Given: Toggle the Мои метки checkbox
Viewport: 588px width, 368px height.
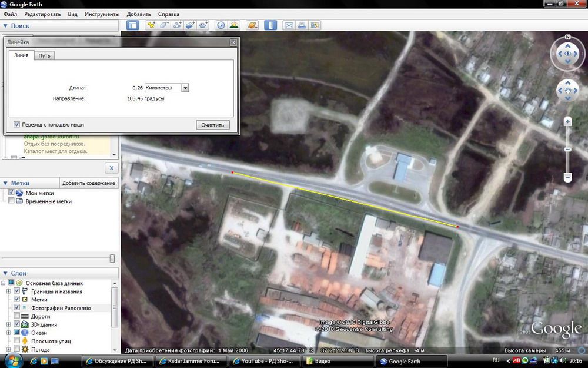Looking at the screenshot, I should (x=11, y=193).
